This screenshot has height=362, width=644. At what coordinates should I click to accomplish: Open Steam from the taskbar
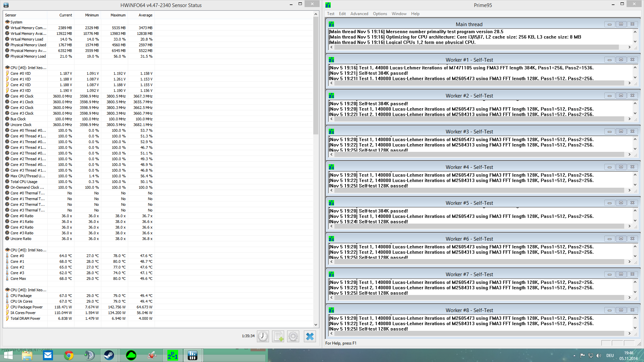point(109,355)
